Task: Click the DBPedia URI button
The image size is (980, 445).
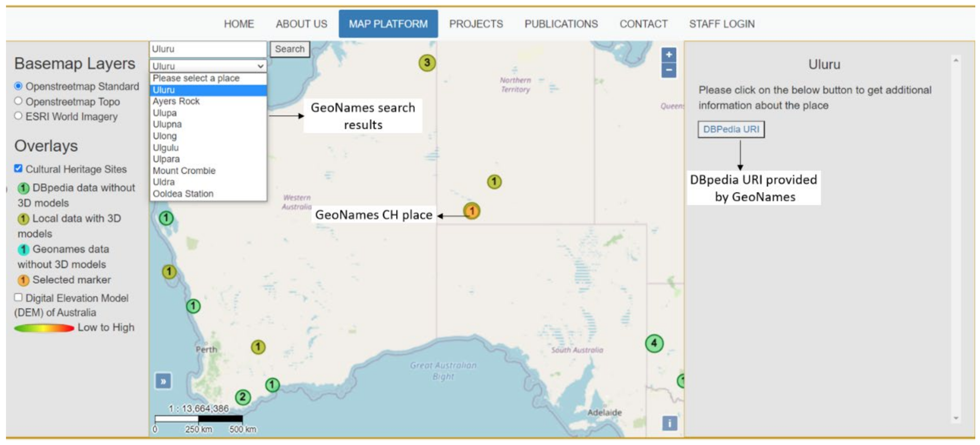Action: coord(731,129)
